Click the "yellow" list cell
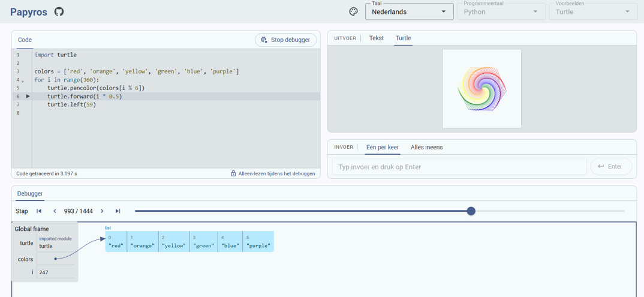Image resolution: width=644 pixels, height=297 pixels. point(174,242)
